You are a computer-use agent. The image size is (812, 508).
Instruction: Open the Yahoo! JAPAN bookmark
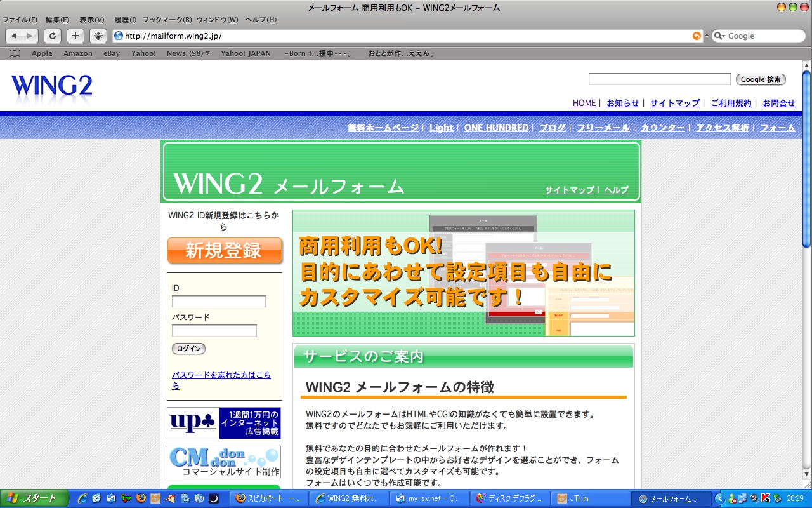coord(246,53)
